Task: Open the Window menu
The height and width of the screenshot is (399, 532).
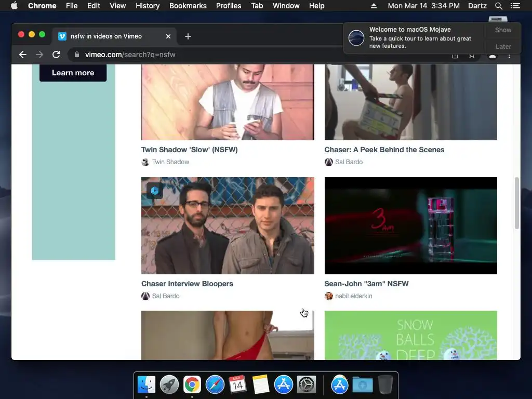Action: pos(286,6)
